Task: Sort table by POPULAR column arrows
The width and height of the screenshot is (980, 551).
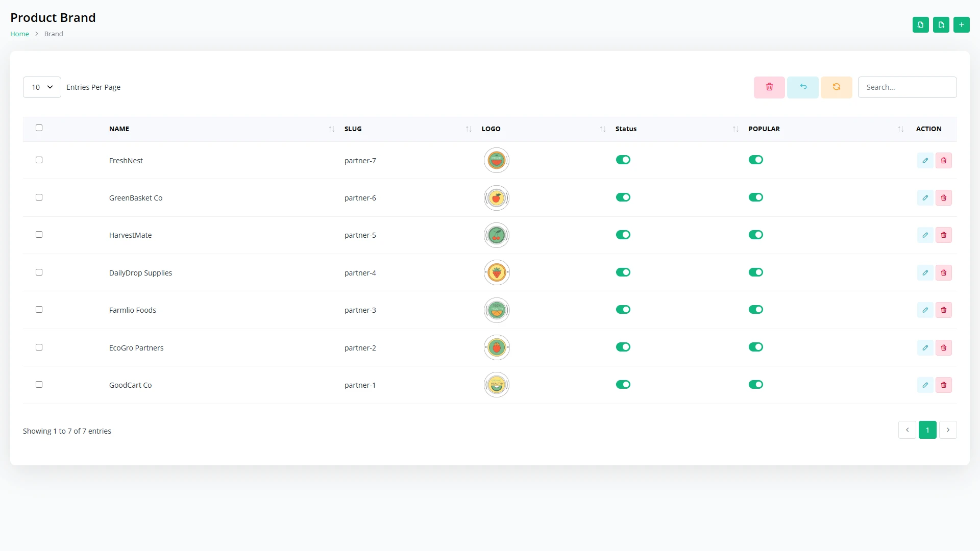Action: click(x=900, y=129)
